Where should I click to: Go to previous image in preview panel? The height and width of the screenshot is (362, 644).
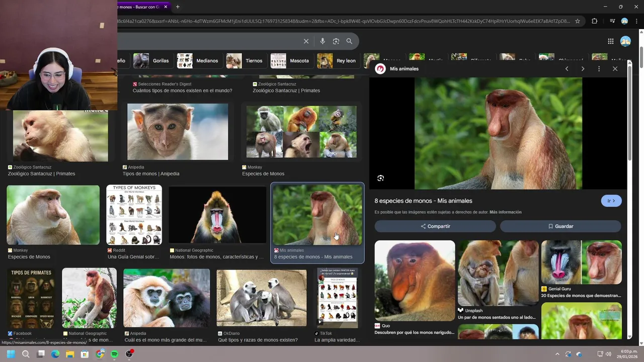(x=567, y=69)
